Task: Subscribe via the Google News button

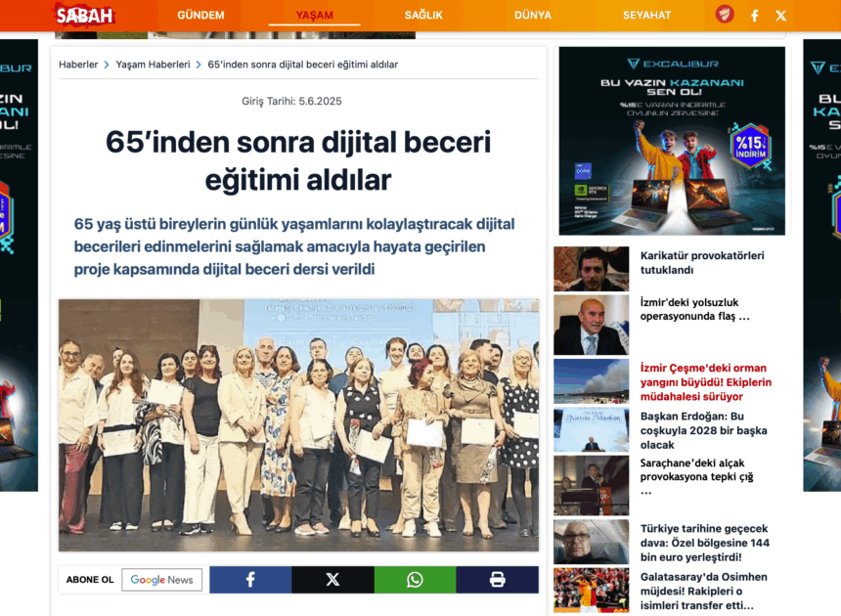Action: click(x=162, y=580)
